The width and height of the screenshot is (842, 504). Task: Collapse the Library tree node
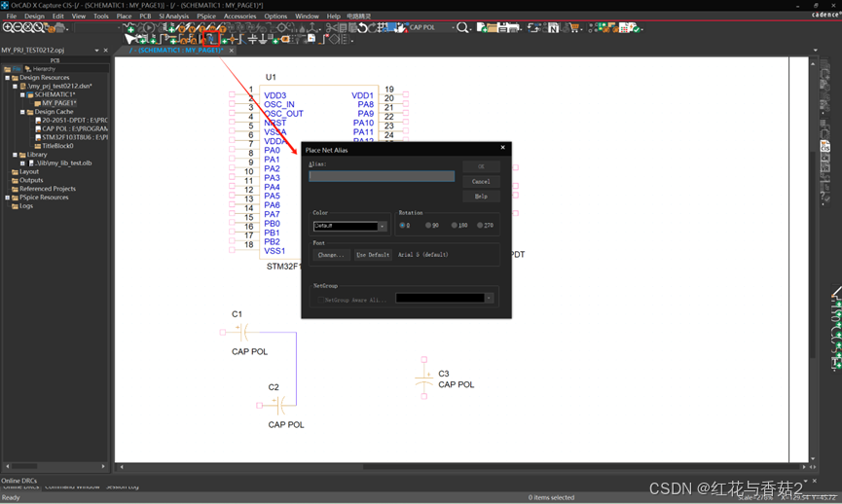15,155
